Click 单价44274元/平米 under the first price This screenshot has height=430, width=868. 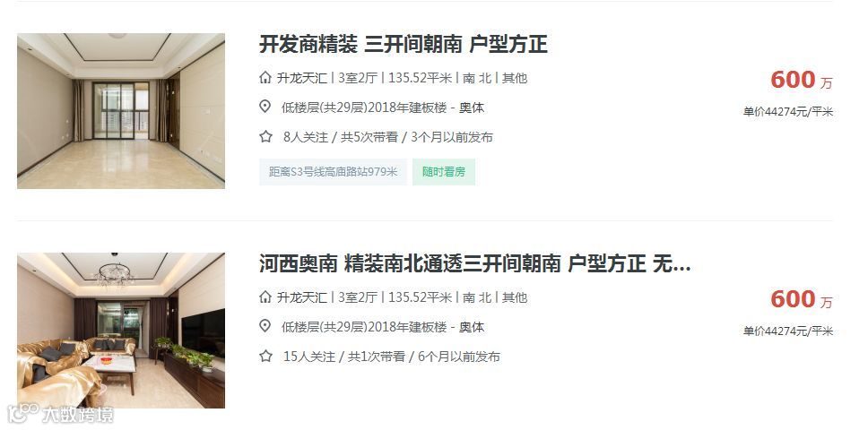pos(787,112)
